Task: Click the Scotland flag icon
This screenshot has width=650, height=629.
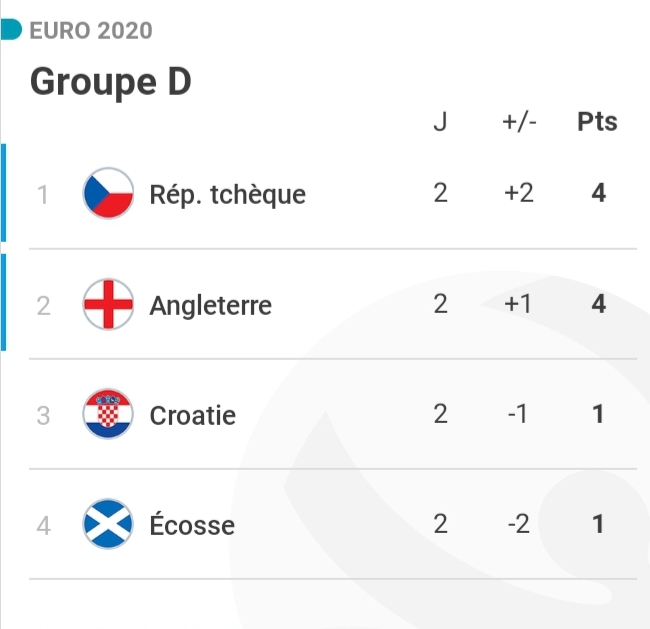Action: point(108,524)
